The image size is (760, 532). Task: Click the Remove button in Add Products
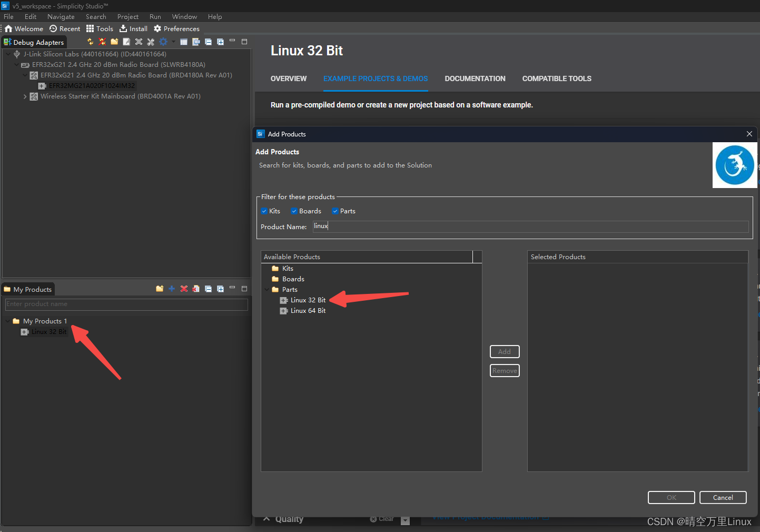505,371
